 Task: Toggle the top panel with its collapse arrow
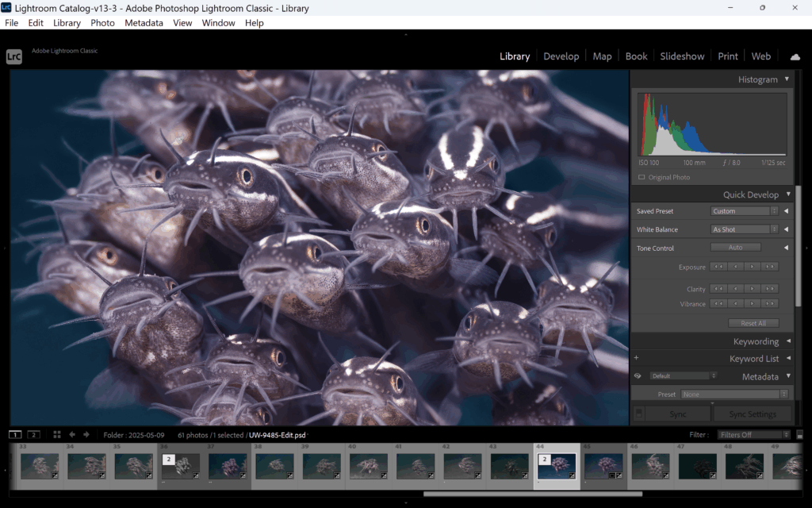pyautogui.click(x=405, y=34)
